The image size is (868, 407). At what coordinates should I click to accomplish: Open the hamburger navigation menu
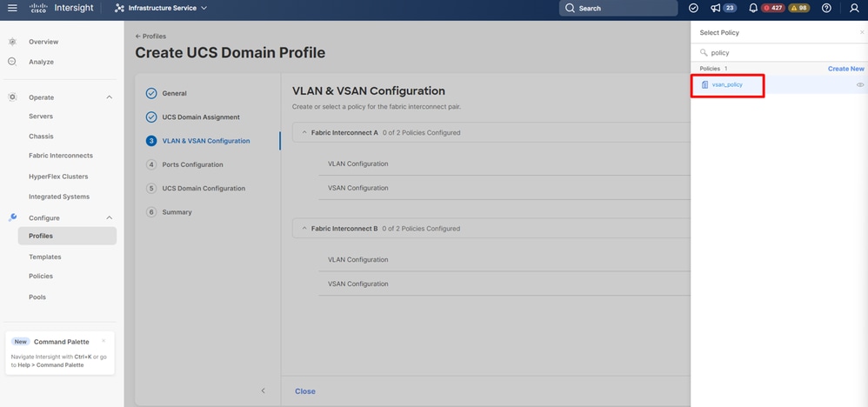click(x=12, y=8)
